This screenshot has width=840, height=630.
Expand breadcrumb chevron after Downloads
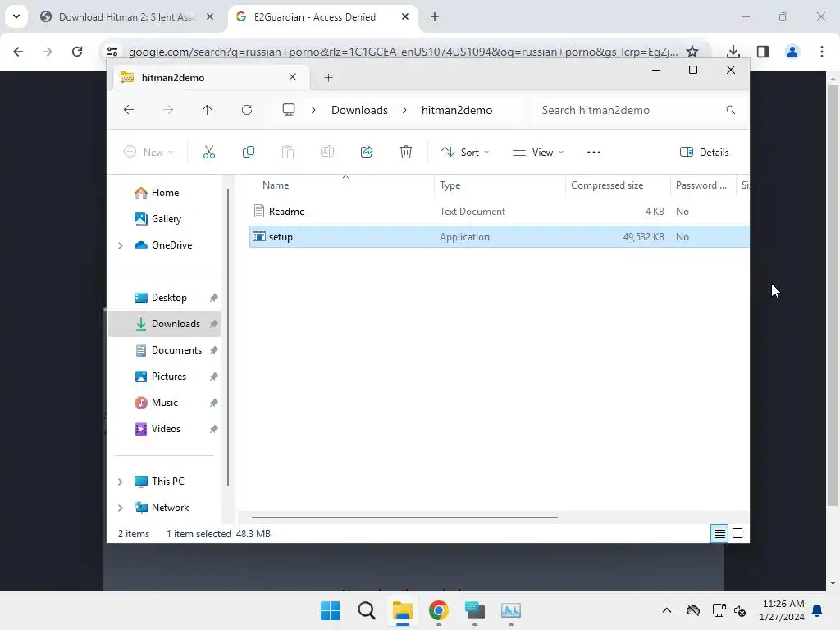coord(404,110)
